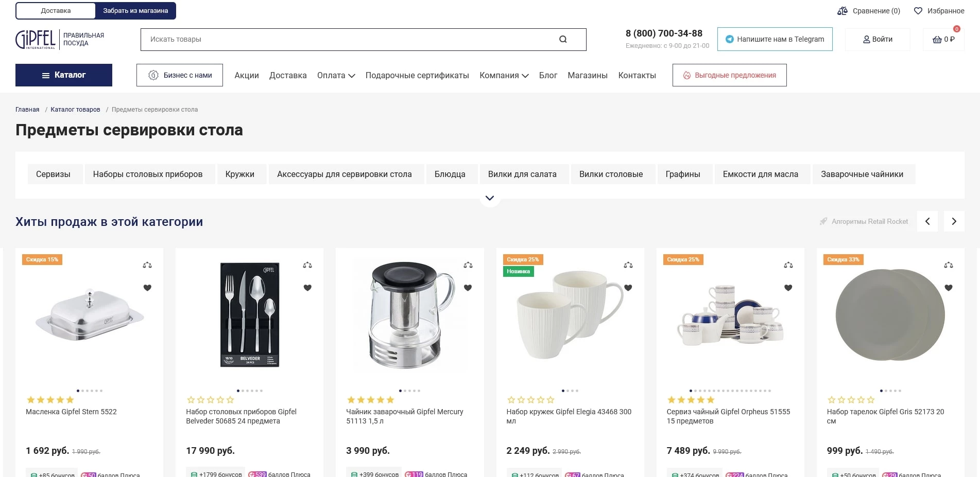Expand the Компания dropdown menu
This screenshot has width=980, height=477.
coord(504,75)
